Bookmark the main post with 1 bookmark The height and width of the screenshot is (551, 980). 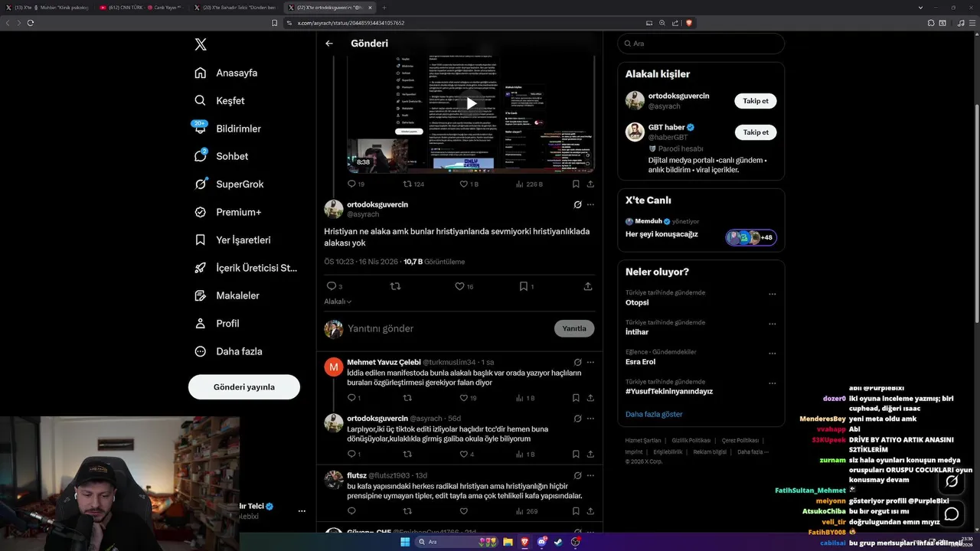(526, 286)
